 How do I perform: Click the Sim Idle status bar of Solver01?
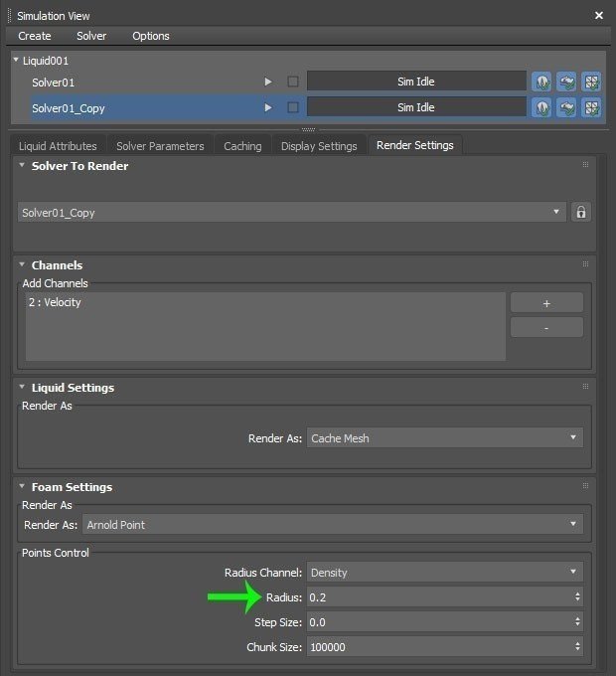pyautogui.click(x=416, y=82)
